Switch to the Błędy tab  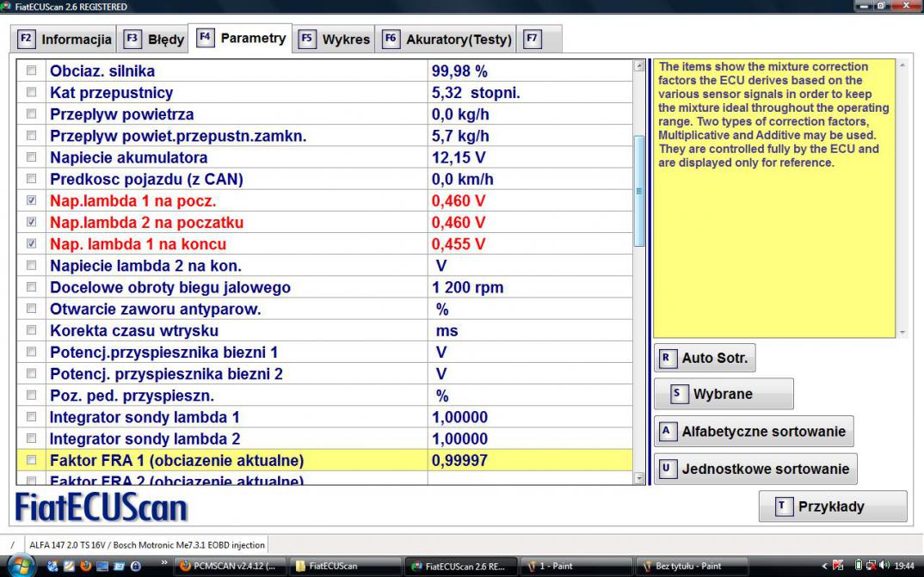point(156,39)
